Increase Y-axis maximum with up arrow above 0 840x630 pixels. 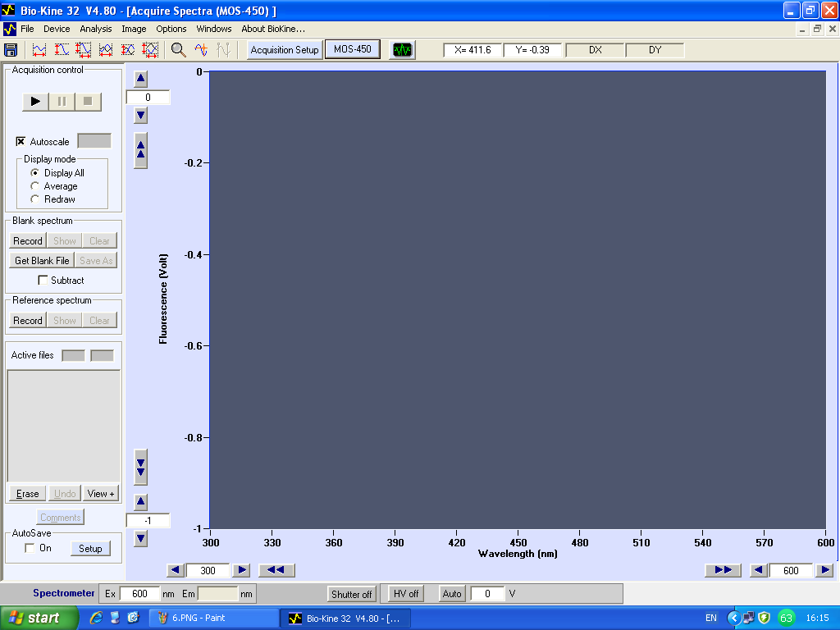[140, 80]
